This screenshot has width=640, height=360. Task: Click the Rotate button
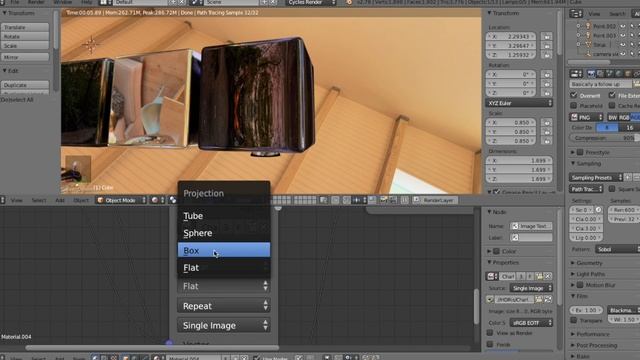coord(25,36)
